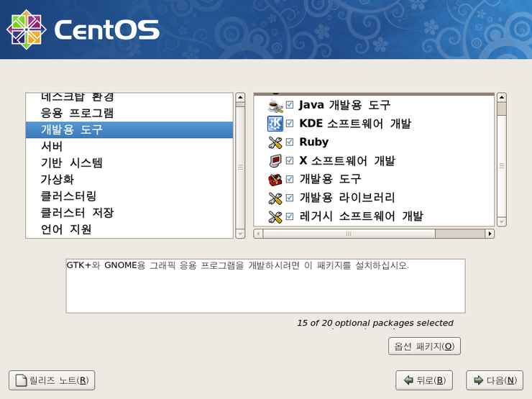Click category list scroll up arrow

pos(240,97)
